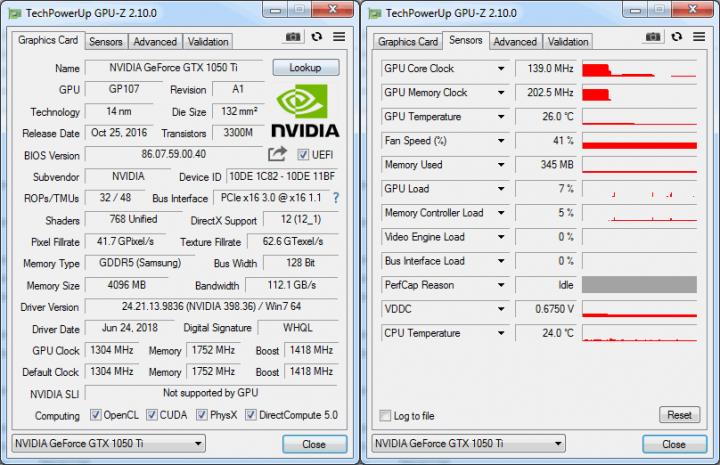Switch to Advanced tab in left window
This screenshot has height=465, width=720.
click(155, 42)
